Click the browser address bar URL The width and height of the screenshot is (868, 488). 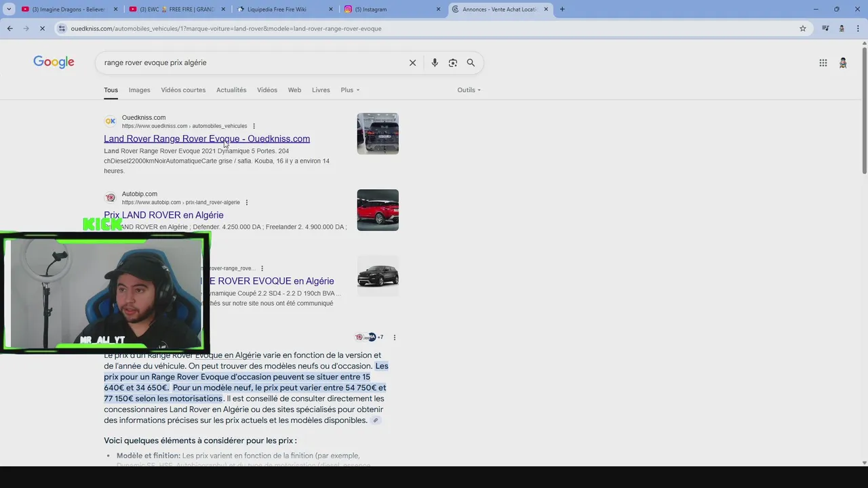point(226,28)
